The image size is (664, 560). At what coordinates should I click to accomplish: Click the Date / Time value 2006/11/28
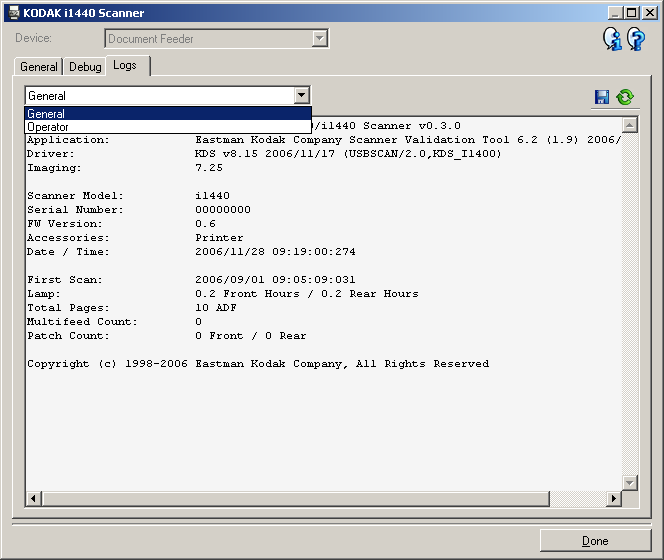(230, 252)
